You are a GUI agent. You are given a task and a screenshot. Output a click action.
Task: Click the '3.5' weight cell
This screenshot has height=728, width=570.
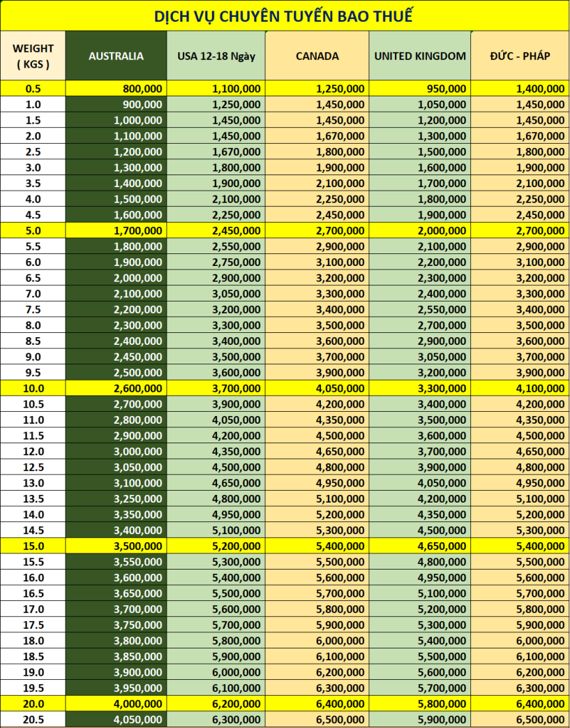[33, 183]
